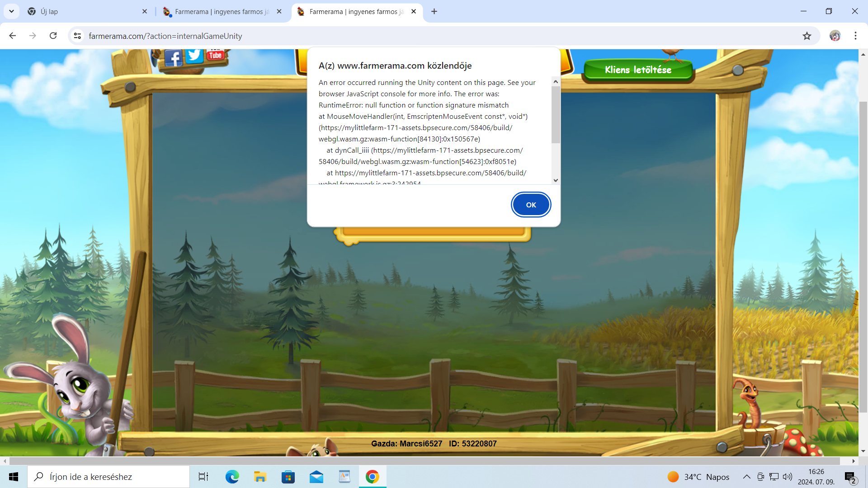Dismiss the error dialog with OK
Viewport: 868px width, 488px height.
tap(531, 205)
